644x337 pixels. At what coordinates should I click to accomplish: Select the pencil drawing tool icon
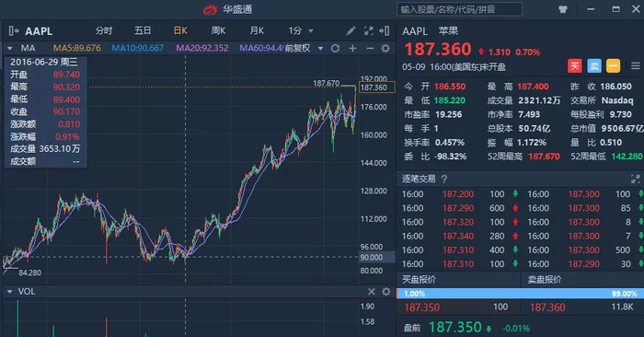[351, 30]
